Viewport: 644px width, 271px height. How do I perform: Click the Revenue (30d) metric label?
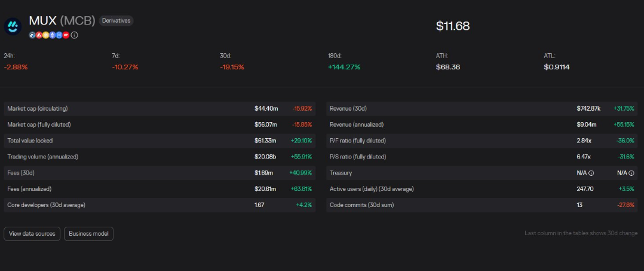[x=348, y=108]
